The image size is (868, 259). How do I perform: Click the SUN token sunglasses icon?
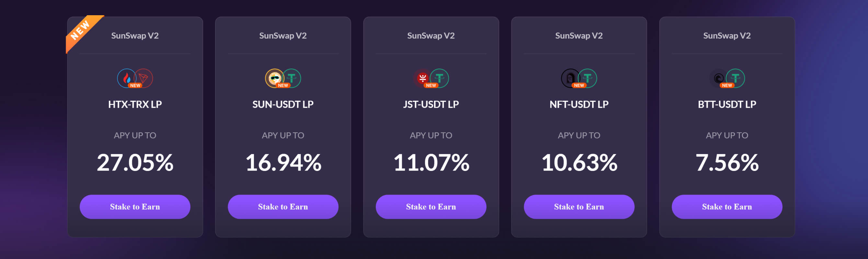point(274,78)
